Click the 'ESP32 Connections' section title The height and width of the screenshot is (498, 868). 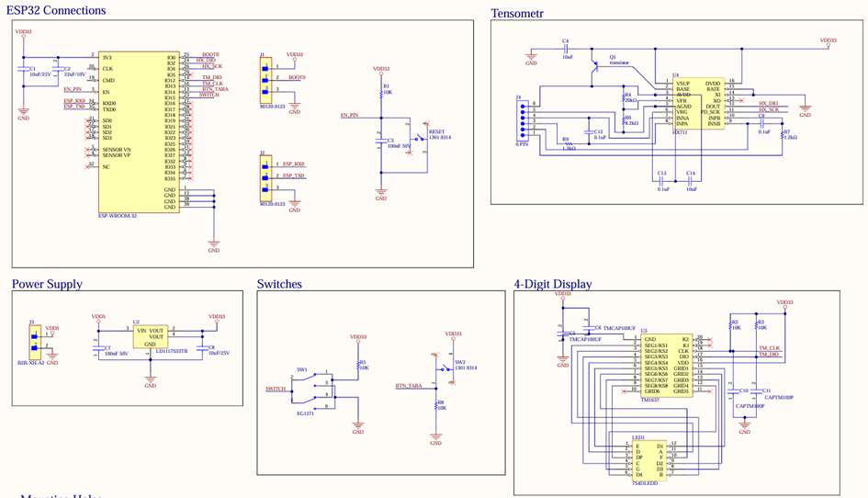(56, 10)
